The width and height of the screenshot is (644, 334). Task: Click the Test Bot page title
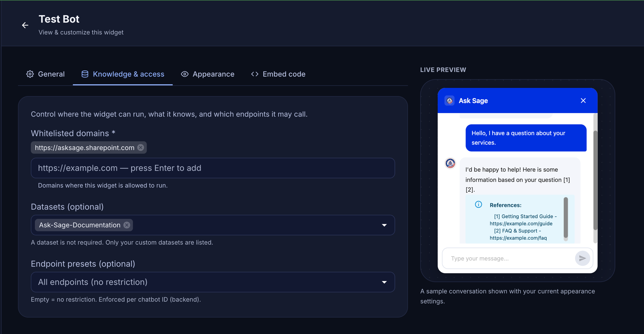tap(59, 19)
